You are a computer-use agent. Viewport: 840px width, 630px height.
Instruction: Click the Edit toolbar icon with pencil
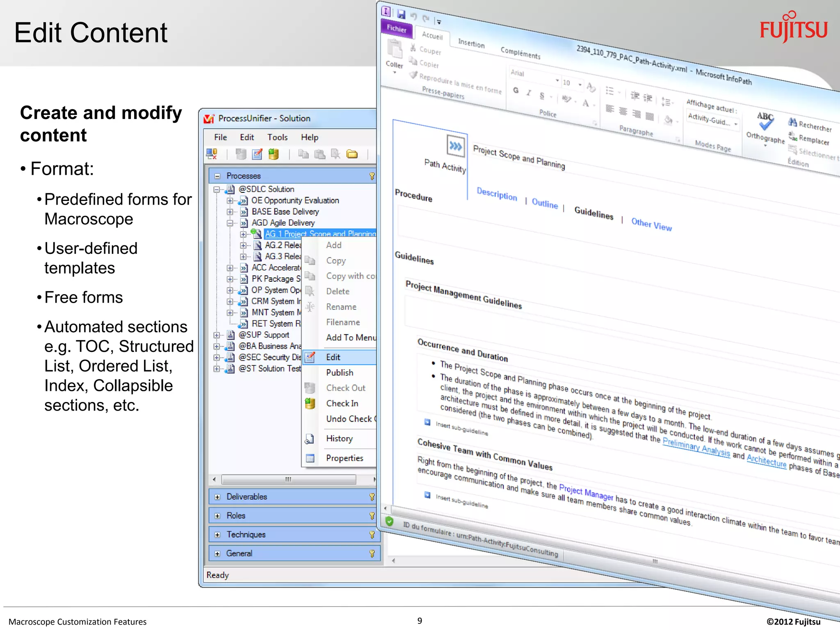pyautogui.click(x=257, y=154)
